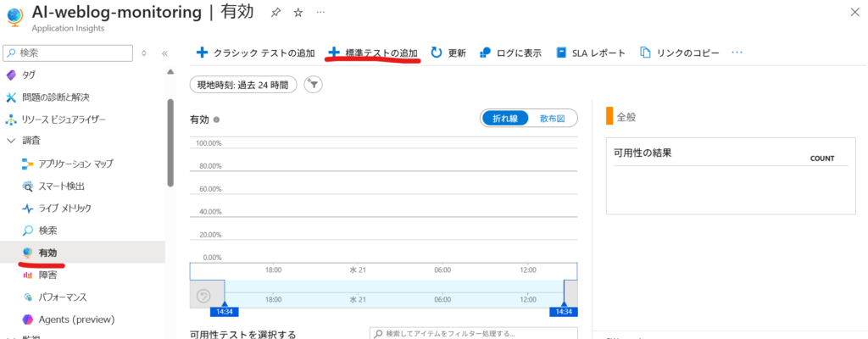Click the reset zoom icon on timeline
Image resolution: width=868 pixels, height=339 pixels.
[x=203, y=296]
